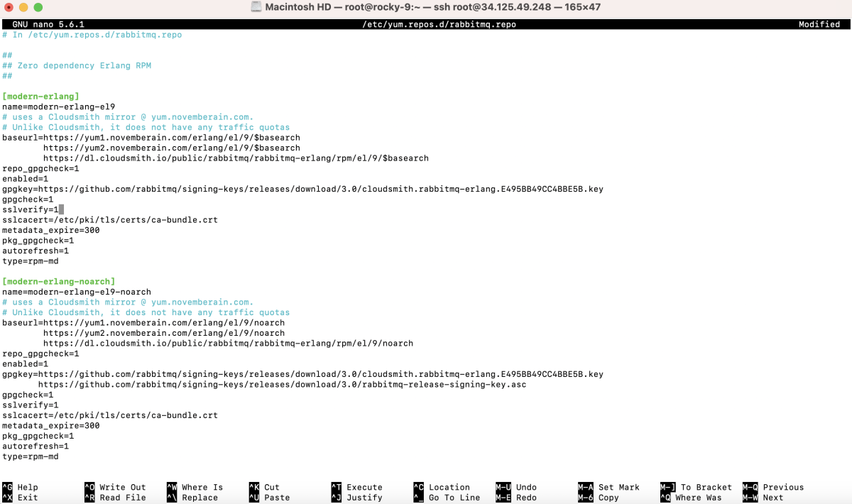
Task: Place cursor on the [modern-erlang] section header
Action: point(40,97)
